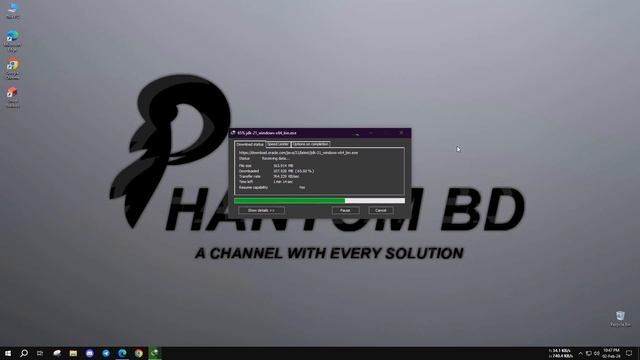
Task: Select the This PC desktop icon
Action: [13, 10]
